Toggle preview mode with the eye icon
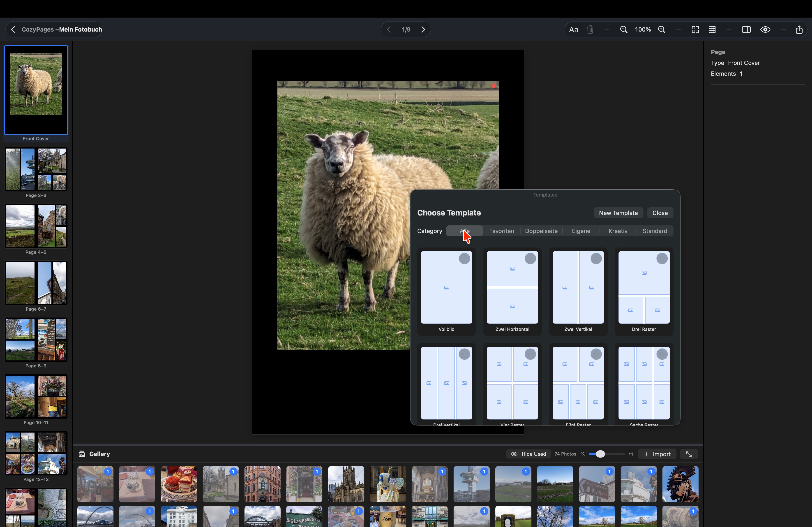Screen dimensions: 812x527 tap(765, 30)
